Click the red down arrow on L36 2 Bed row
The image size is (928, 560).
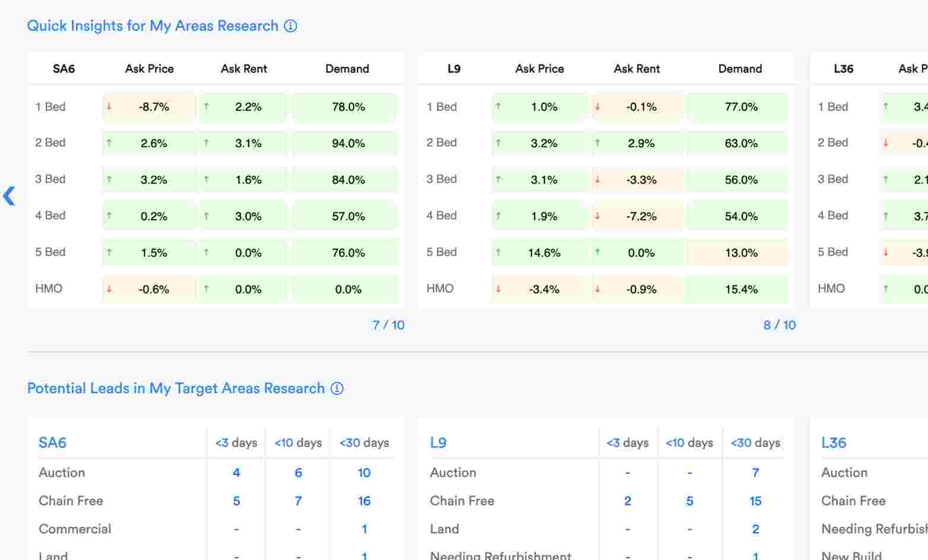pyautogui.click(x=887, y=144)
